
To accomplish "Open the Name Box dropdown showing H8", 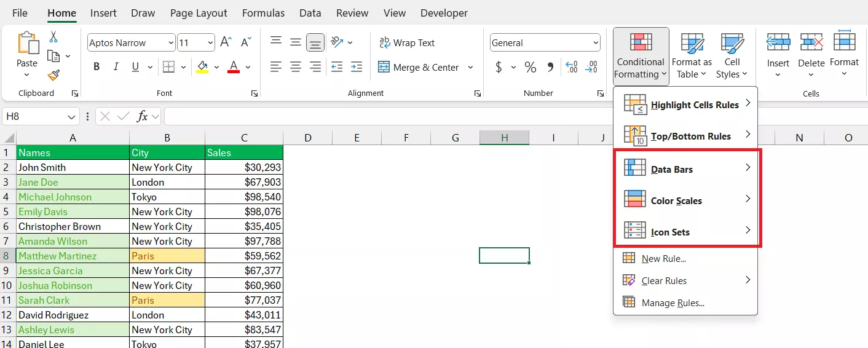I will (72, 116).
